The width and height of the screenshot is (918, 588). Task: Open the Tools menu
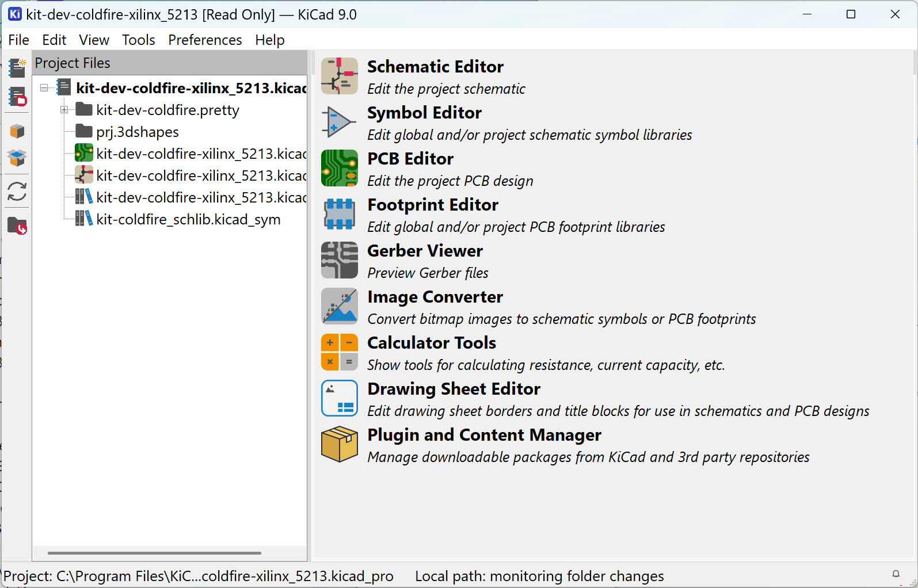138,40
